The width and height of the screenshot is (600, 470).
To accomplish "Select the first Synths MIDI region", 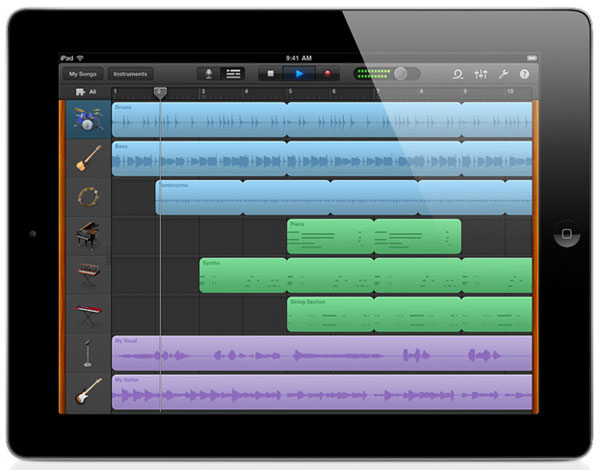I will 243,275.
